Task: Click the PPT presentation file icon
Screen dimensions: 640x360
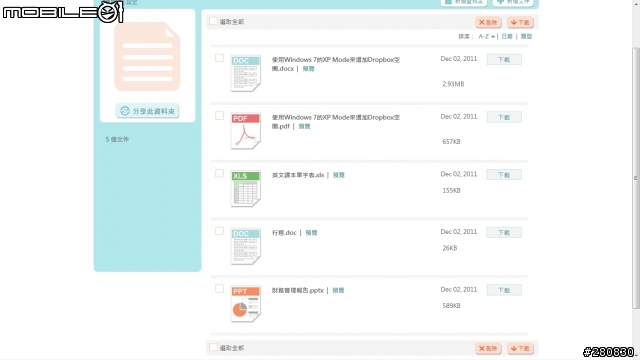Action: 245,304
